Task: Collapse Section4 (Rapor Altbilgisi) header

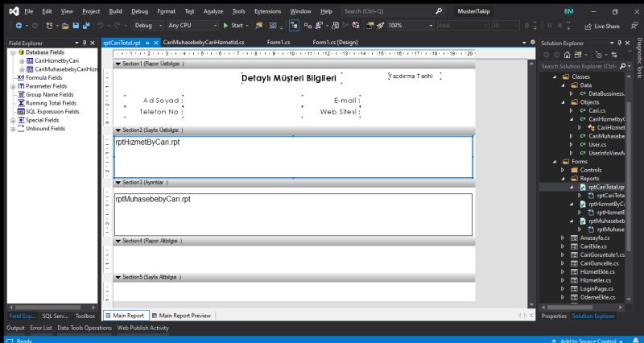Action: (x=118, y=241)
